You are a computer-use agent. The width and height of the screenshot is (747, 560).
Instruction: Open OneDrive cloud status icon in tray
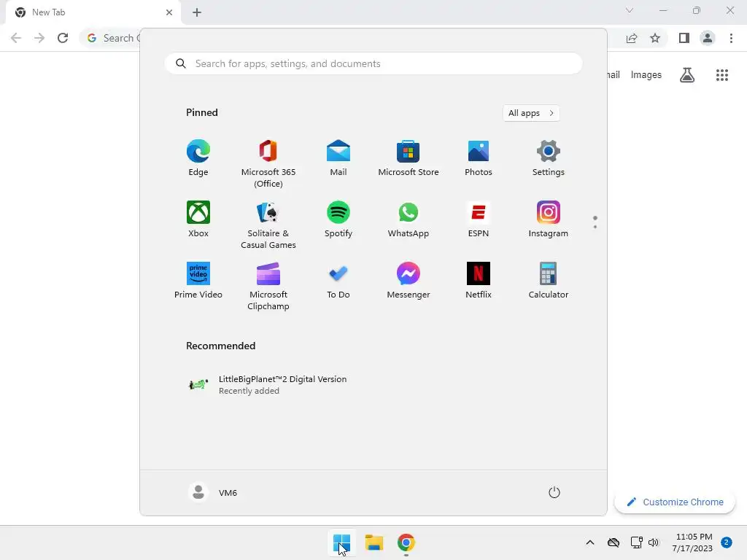(x=614, y=542)
